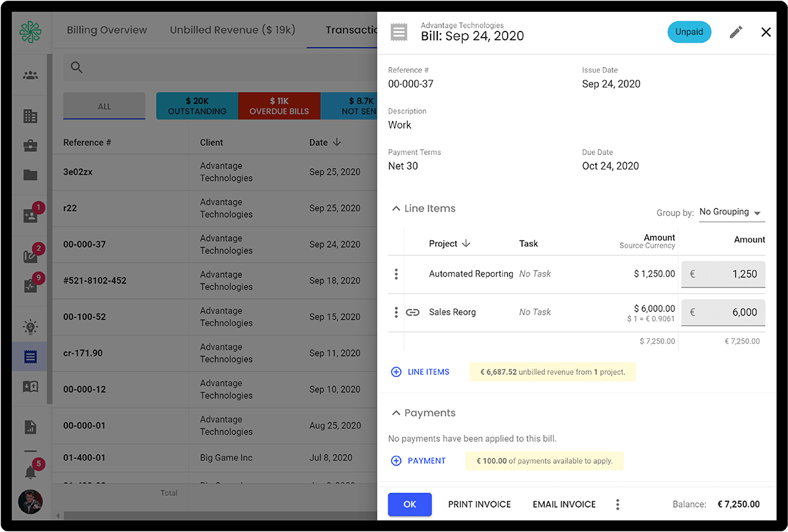Select the highlighted billing invoices icon
The width and height of the screenshot is (788, 532).
pyautogui.click(x=29, y=356)
